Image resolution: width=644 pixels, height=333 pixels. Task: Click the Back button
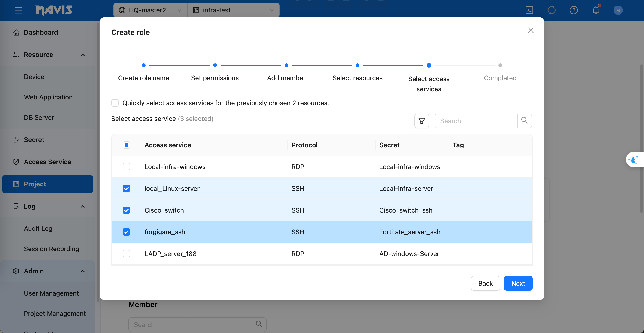485,283
